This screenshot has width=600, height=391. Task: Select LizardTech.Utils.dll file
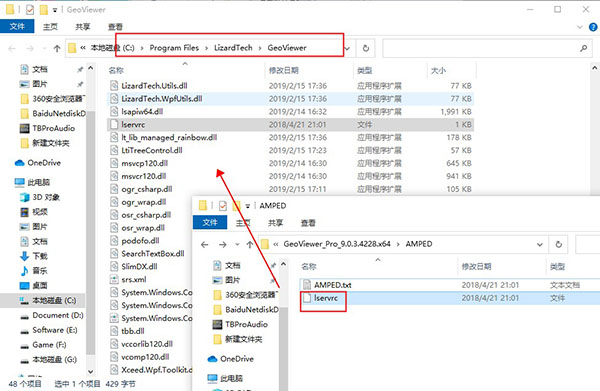pos(154,86)
